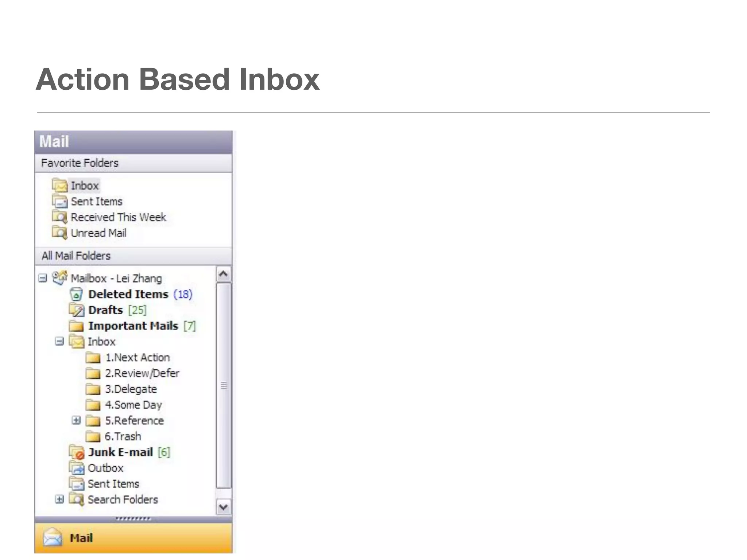Screen dimensions: 747x560
Task: Click the Outbox folder icon
Action: tap(77, 468)
